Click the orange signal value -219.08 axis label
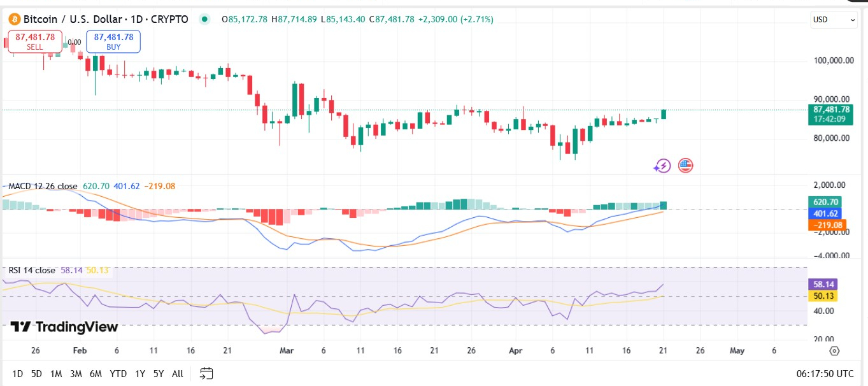Image resolution: width=868 pixels, height=386 pixels. click(x=827, y=225)
